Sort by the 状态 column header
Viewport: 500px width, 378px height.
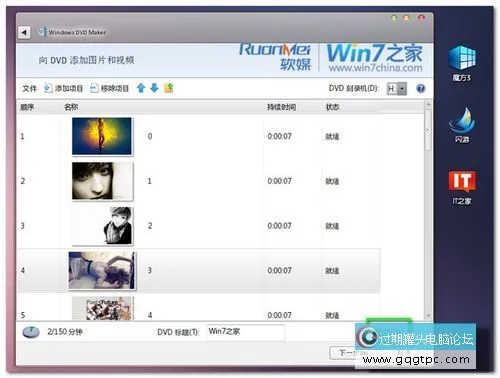[x=332, y=107]
